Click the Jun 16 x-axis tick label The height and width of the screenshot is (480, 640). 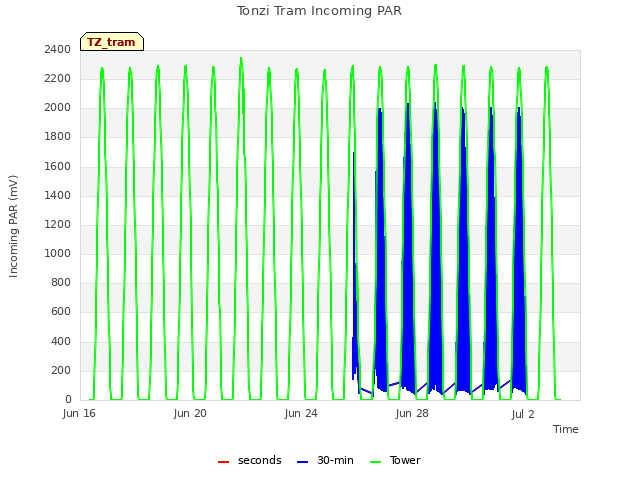79,413
